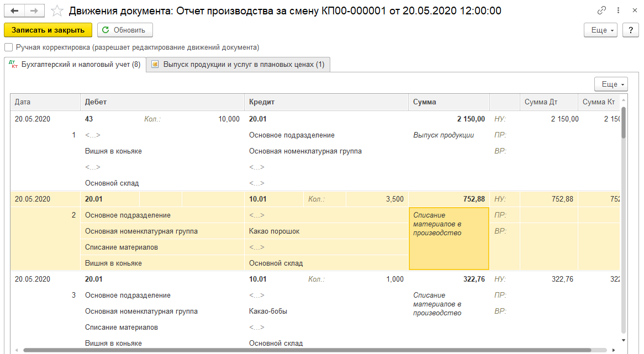
Task: Click the Обновить refresh button
Action: [125, 30]
